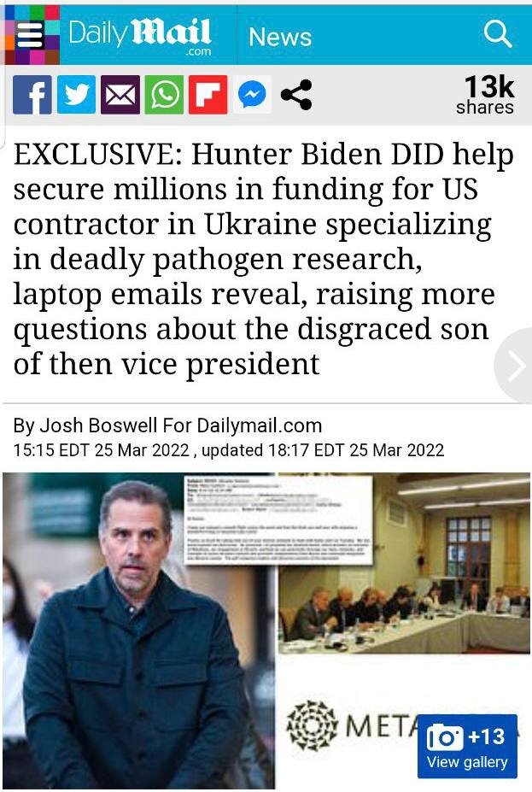Share article on WhatsApp

tap(164, 95)
